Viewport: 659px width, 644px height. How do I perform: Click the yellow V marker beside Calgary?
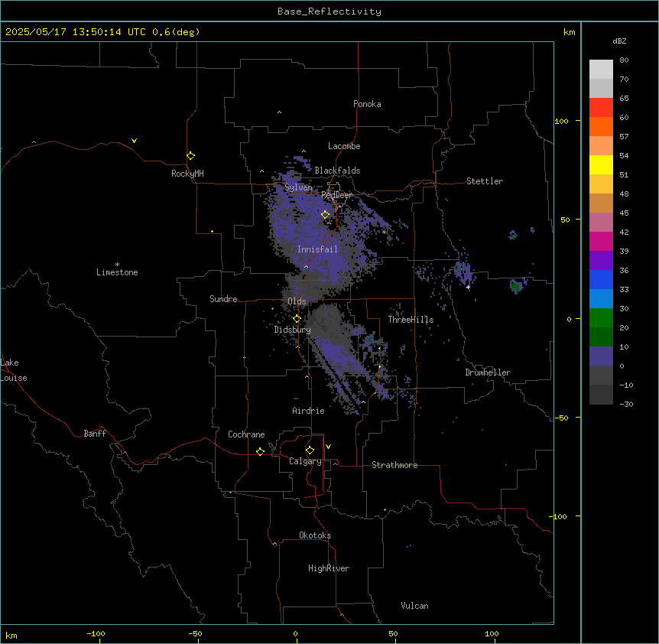click(x=328, y=447)
